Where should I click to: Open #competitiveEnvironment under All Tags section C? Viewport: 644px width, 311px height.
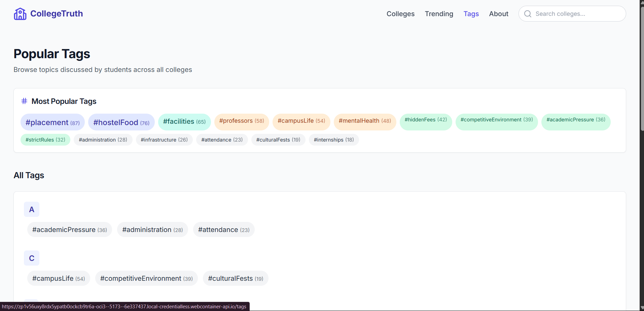(x=146, y=278)
